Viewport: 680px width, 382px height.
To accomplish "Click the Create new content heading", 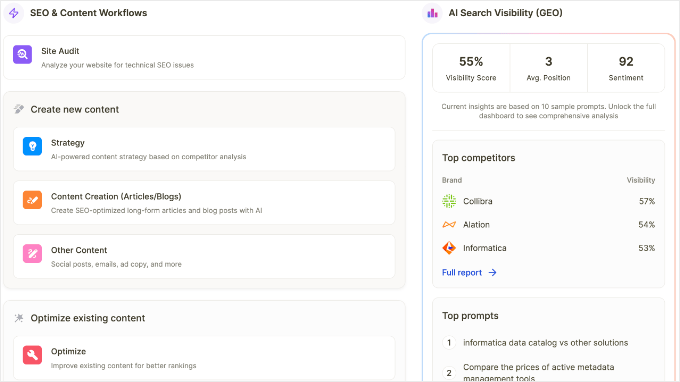I will (75, 109).
